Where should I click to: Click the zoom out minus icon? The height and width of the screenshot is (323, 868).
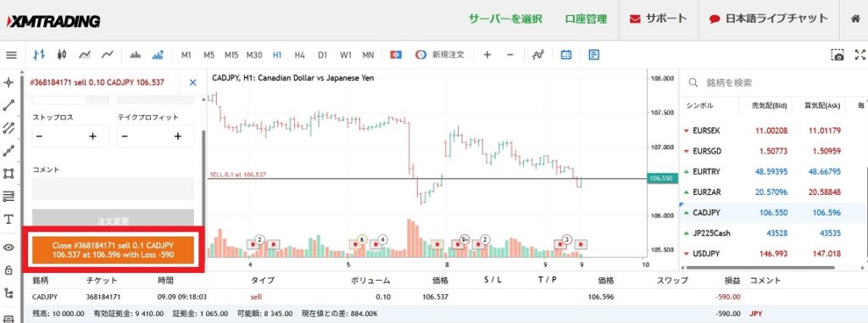coord(510,55)
